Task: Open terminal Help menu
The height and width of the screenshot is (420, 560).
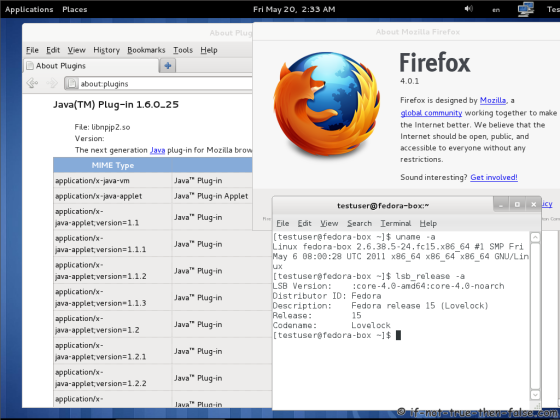Action: point(428,224)
